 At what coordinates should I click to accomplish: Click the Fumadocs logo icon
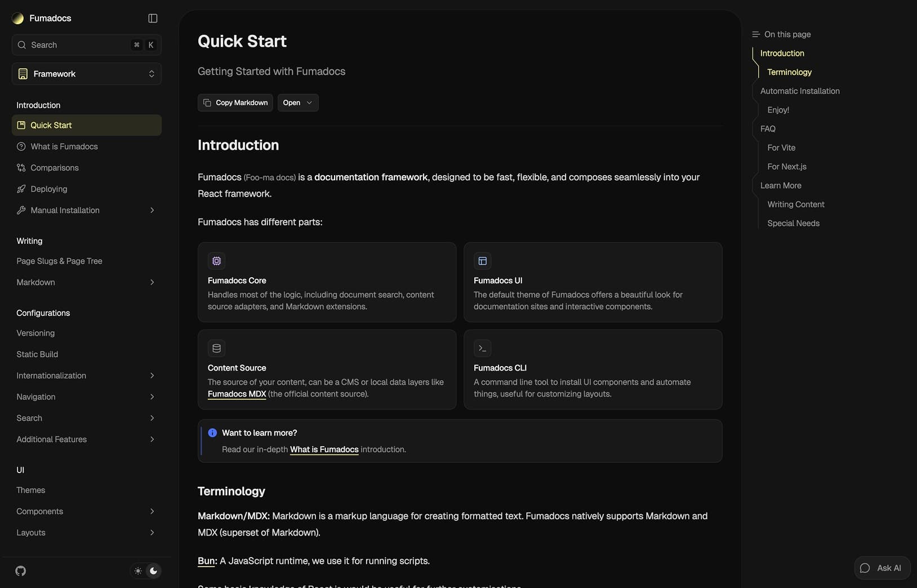(x=18, y=19)
